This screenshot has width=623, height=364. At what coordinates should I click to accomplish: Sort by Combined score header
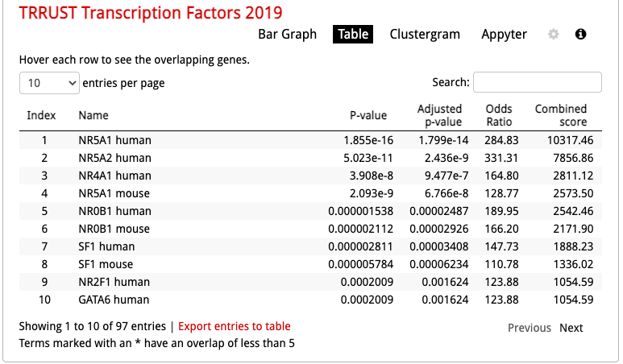pyautogui.click(x=561, y=115)
